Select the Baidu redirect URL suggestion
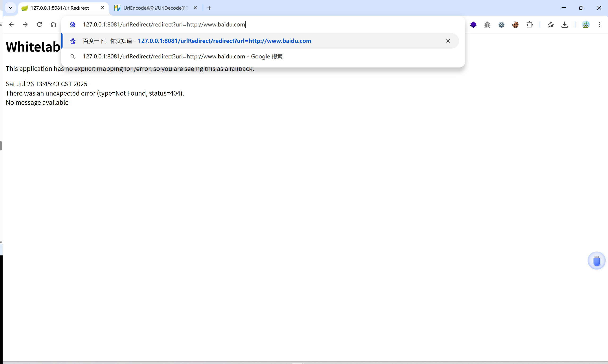The height and width of the screenshot is (364, 608). click(x=224, y=41)
